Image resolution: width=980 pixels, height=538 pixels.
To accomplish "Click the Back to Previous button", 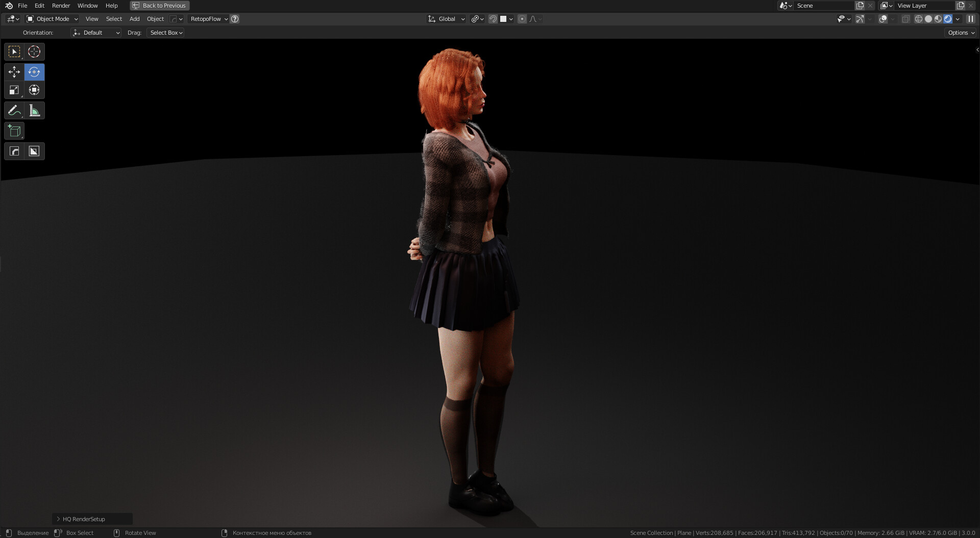I will [x=159, y=6].
